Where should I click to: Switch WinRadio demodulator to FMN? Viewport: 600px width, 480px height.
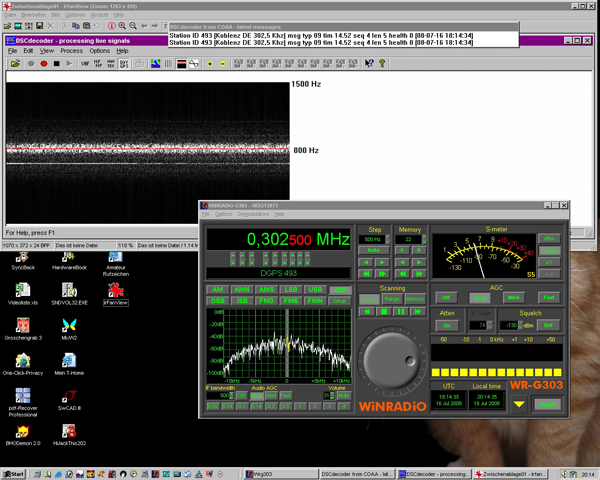315,301
